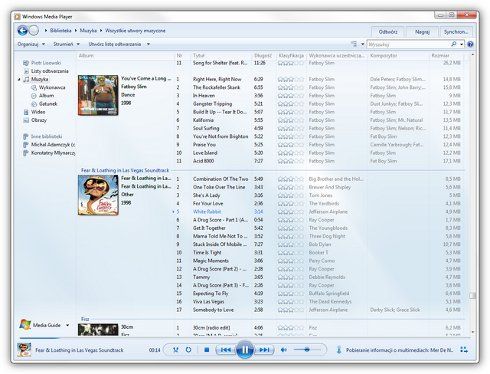Select the track Right Here, Right Now
This screenshot has height=374, width=490.
[217, 79]
